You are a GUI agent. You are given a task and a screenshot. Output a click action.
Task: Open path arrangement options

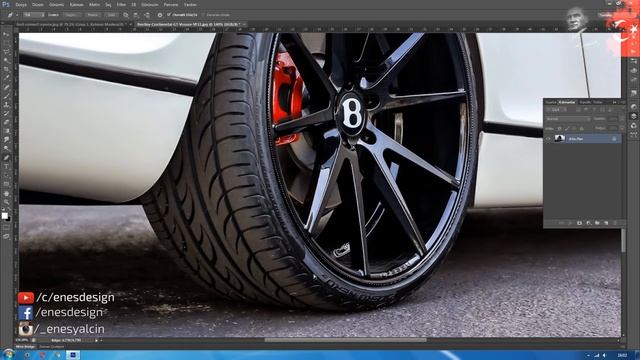point(147,15)
